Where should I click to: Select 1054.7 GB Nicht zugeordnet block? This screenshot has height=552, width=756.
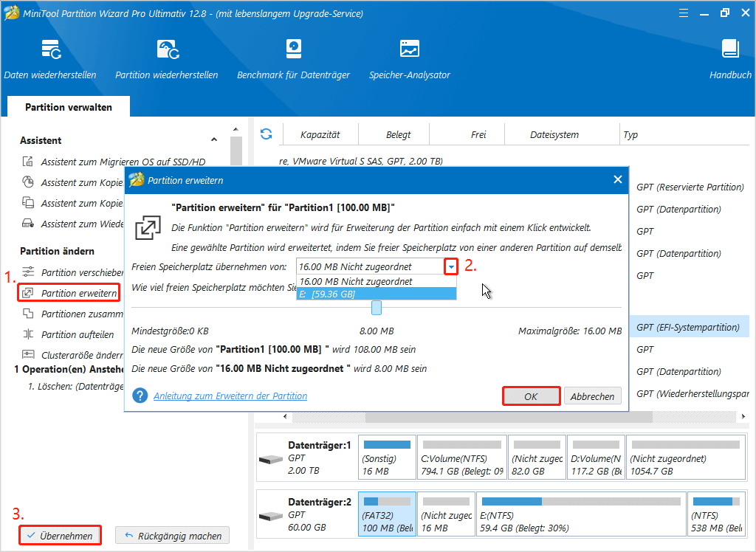(686, 458)
